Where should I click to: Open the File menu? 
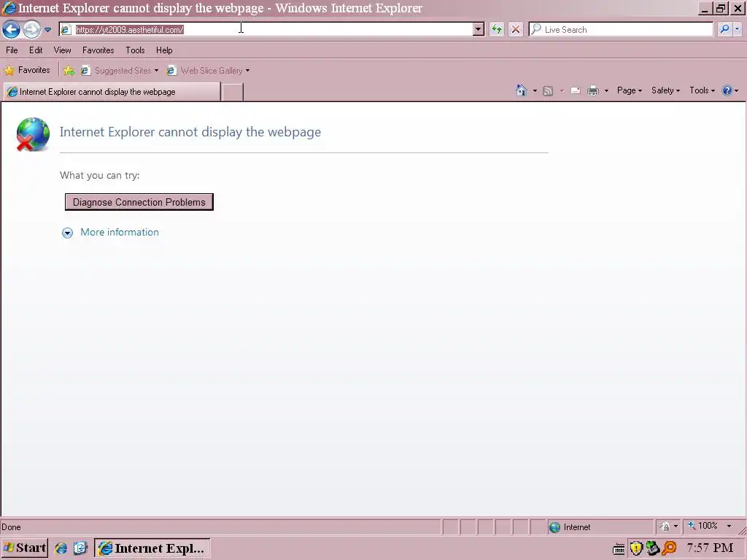tap(12, 50)
